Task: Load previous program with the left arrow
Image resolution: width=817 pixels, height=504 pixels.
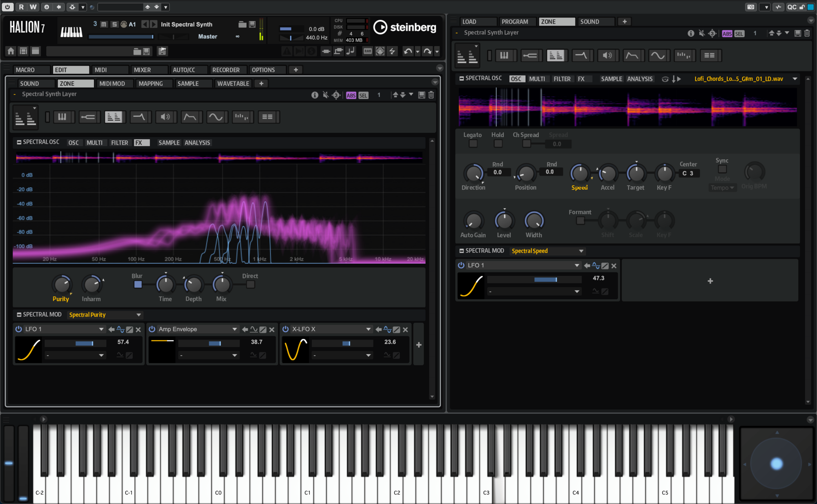Action: click(145, 25)
